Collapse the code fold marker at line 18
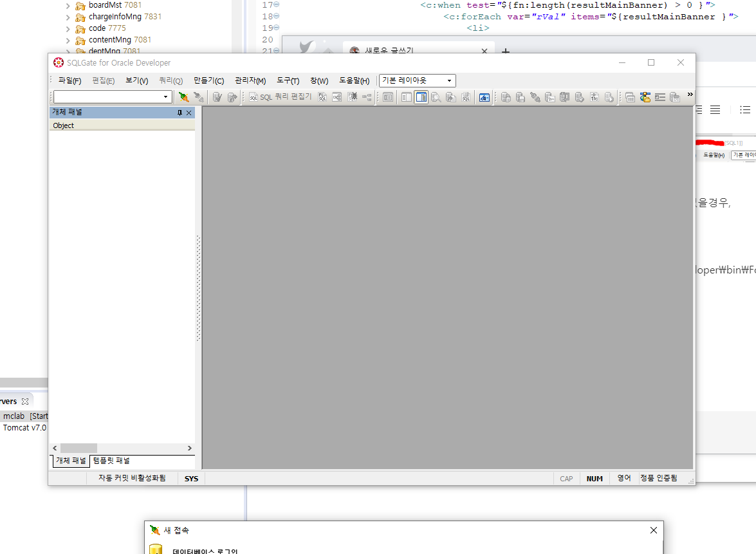 pyautogui.click(x=277, y=16)
